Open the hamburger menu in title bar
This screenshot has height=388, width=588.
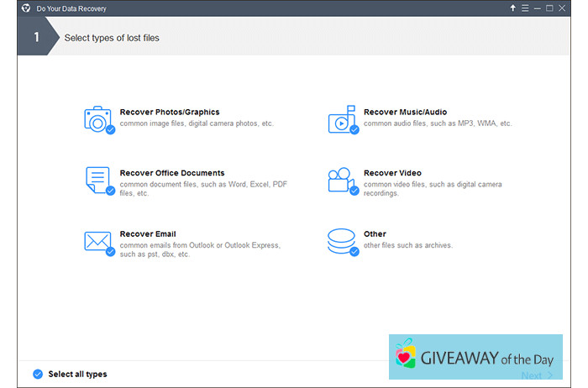click(525, 8)
